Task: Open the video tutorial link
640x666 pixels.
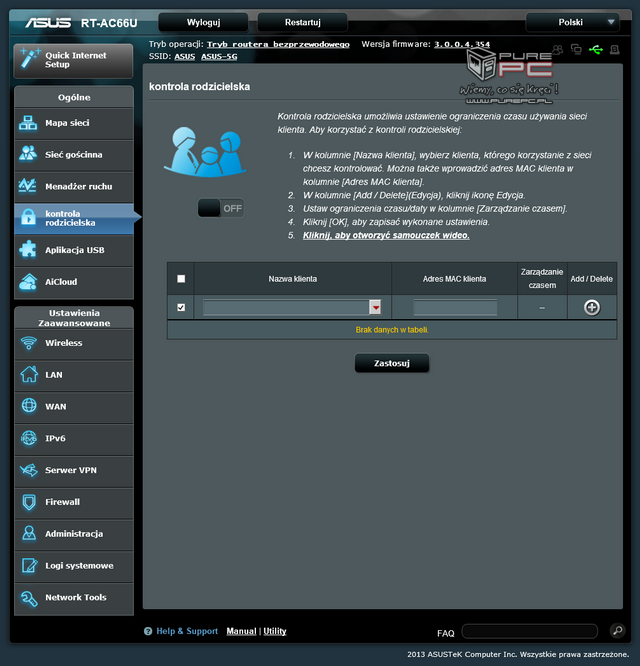Action: click(x=386, y=235)
